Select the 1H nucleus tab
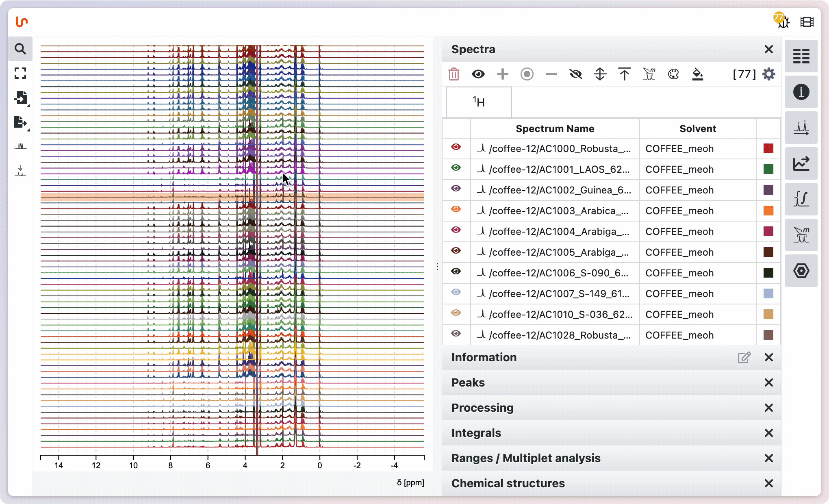Viewport: 829px width, 504px height. (478, 102)
